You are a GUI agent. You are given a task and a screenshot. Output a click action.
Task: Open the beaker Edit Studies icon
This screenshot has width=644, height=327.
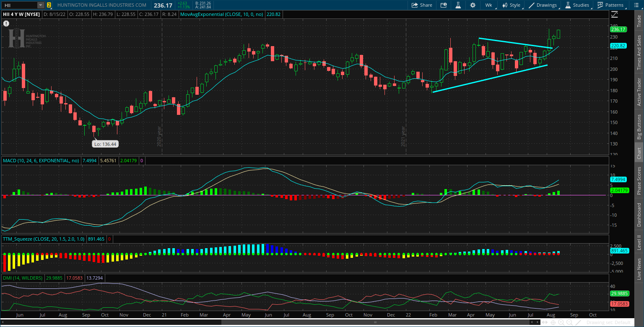point(458,5)
